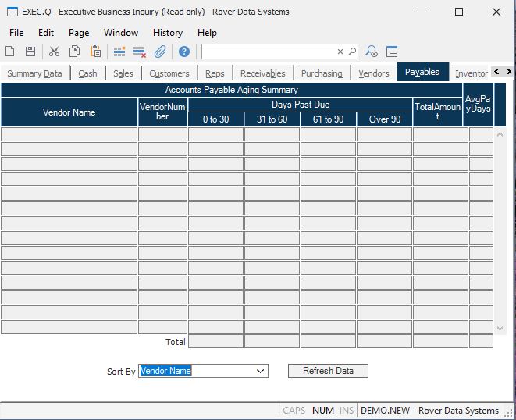Screen dimensions: 516x420
Task: Click the Cut scissors icon
Action: pyautogui.click(x=54, y=52)
